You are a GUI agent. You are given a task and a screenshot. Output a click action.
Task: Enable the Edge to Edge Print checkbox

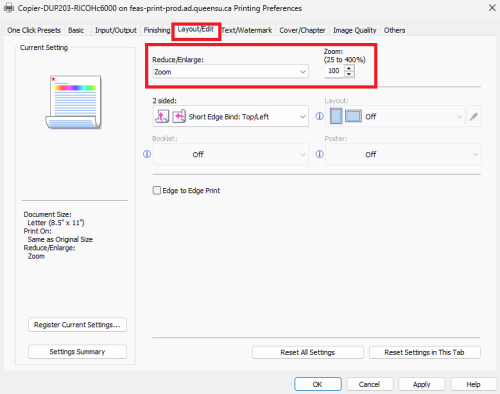pos(157,190)
